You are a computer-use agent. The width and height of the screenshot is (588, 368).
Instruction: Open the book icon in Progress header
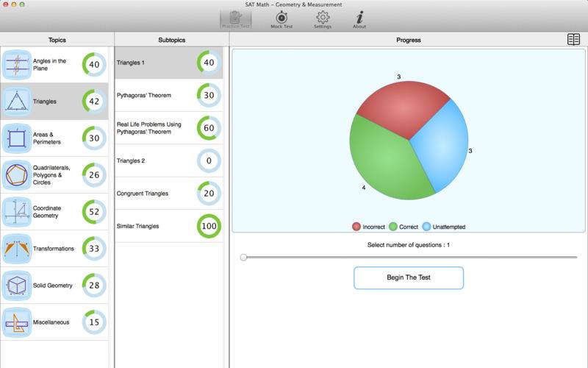573,40
